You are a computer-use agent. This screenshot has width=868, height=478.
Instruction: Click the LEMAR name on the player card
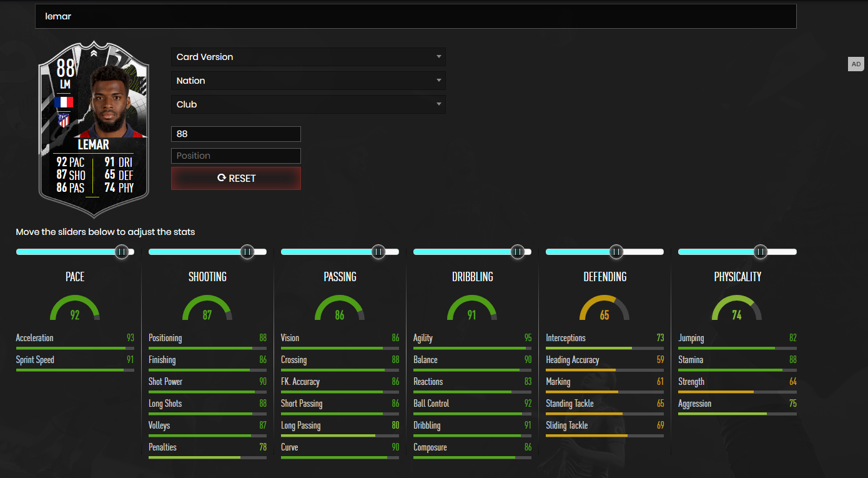94,145
